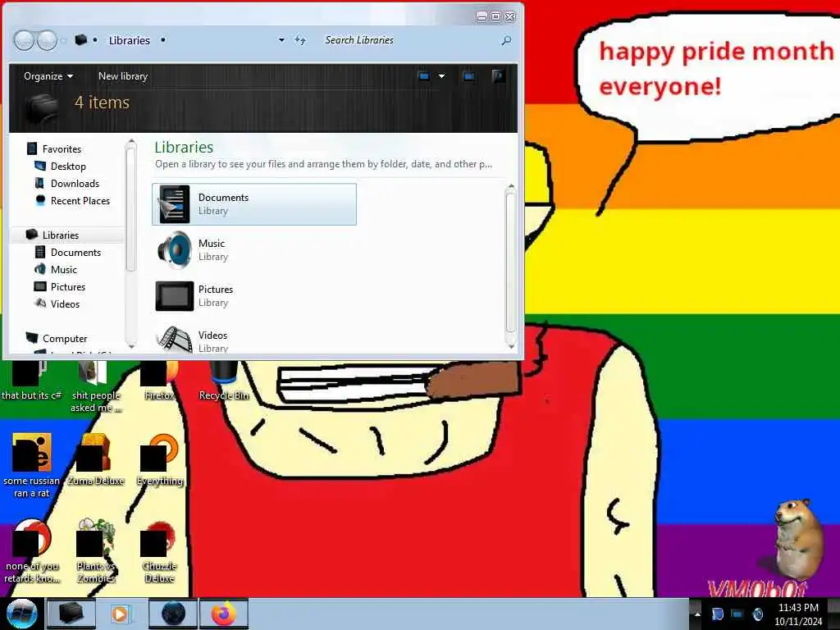840x630 pixels.
Task: Select the 'none of you' desktop icon
Action: point(31,550)
